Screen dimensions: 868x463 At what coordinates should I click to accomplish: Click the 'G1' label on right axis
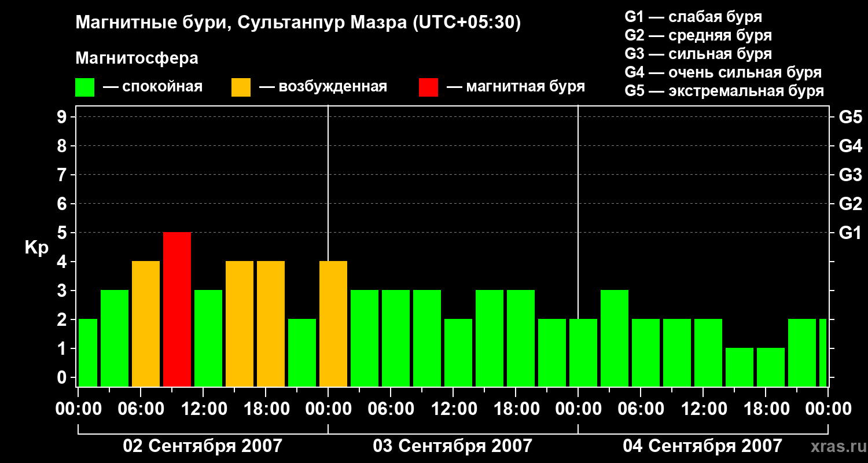[850, 233]
